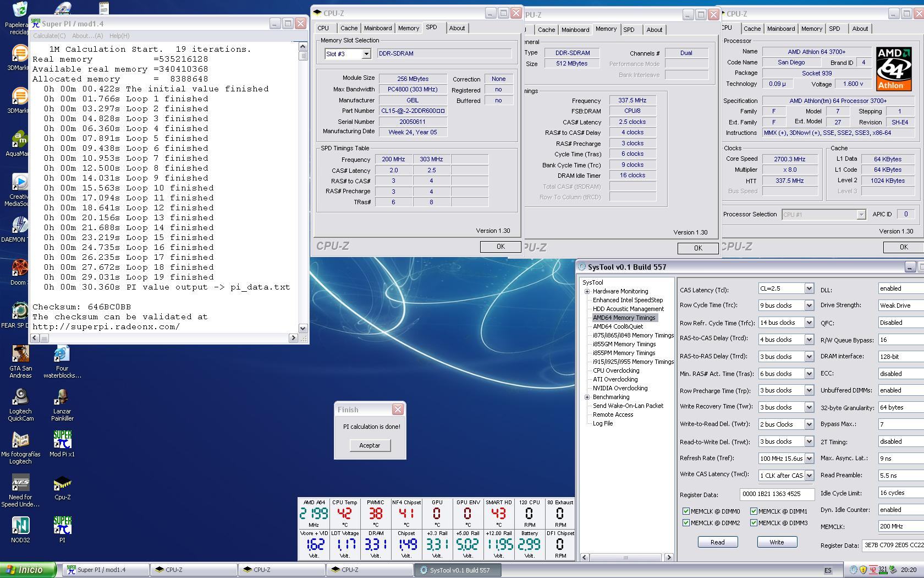Image resolution: width=924 pixels, height=578 pixels.
Task: Open the Logitech QuickCam desktop shortcut
Action: tap(20, 397)
